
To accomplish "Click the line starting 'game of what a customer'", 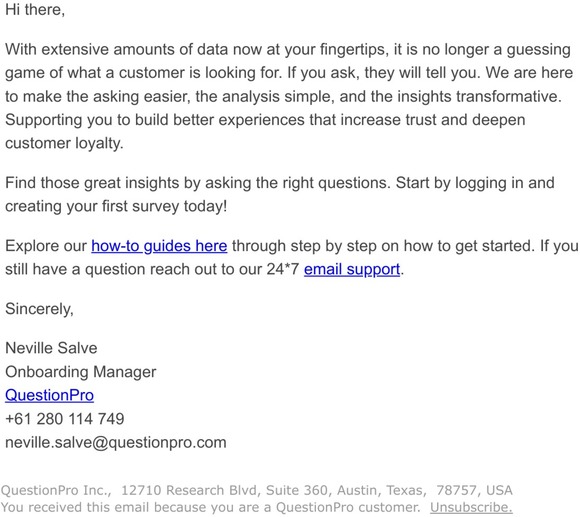I will pyautogui.click(x=289, y=73).
